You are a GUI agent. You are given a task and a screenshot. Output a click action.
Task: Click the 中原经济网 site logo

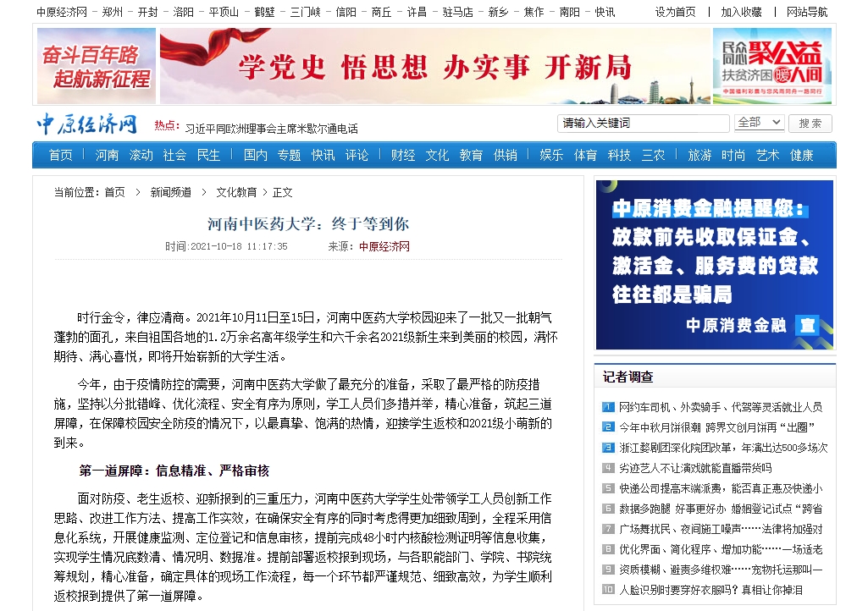pyautogui.click(x=86, y=124)
